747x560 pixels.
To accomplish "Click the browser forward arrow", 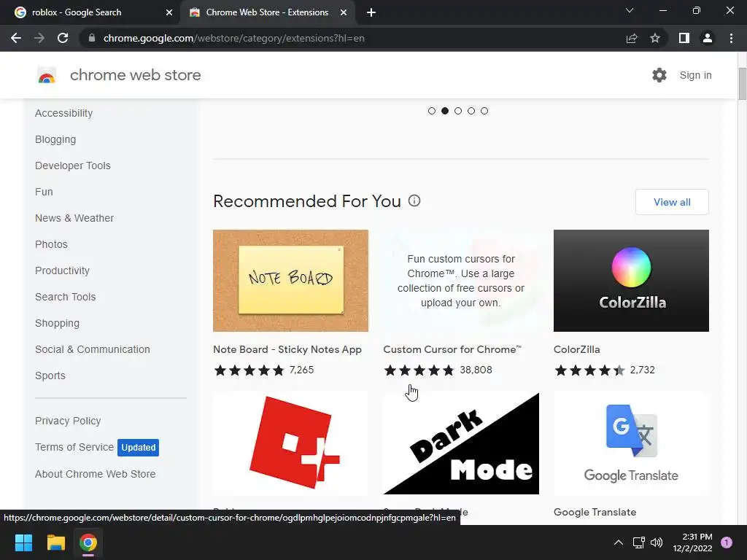I will point(39,38).
